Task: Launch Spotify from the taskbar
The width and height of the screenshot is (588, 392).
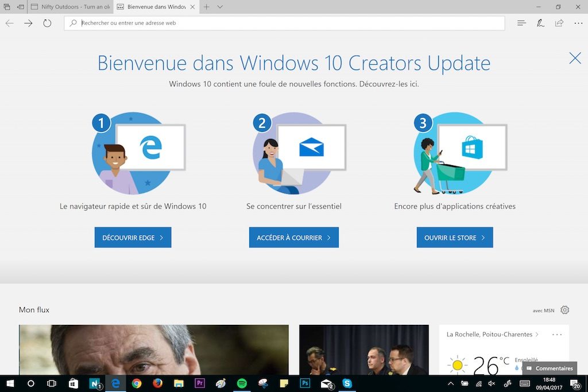Action: pos(242,383)
